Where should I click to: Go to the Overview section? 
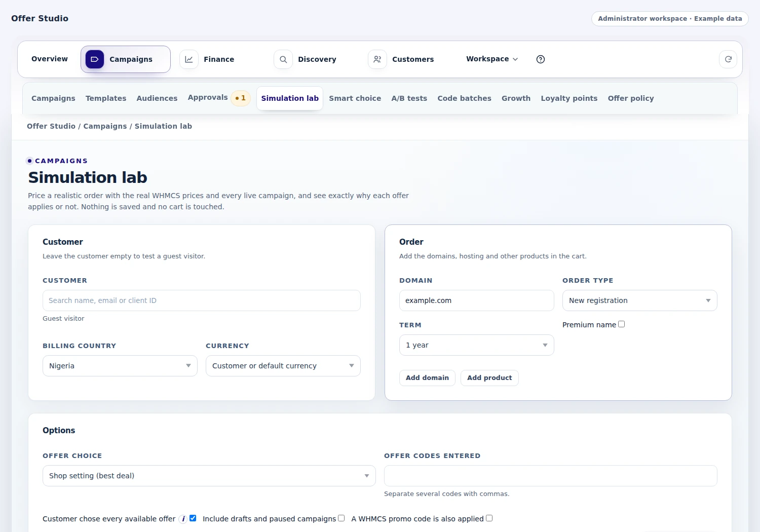click(x=50, y=59)
